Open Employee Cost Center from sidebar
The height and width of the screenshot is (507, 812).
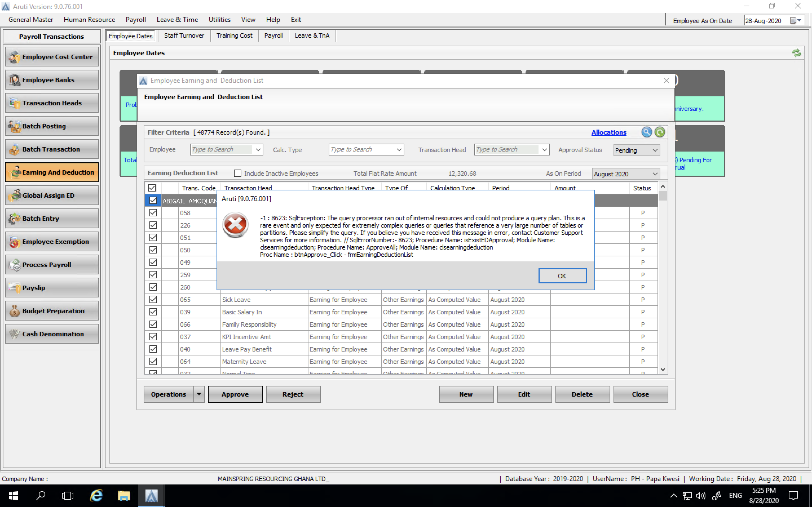(x=52, y=57)
